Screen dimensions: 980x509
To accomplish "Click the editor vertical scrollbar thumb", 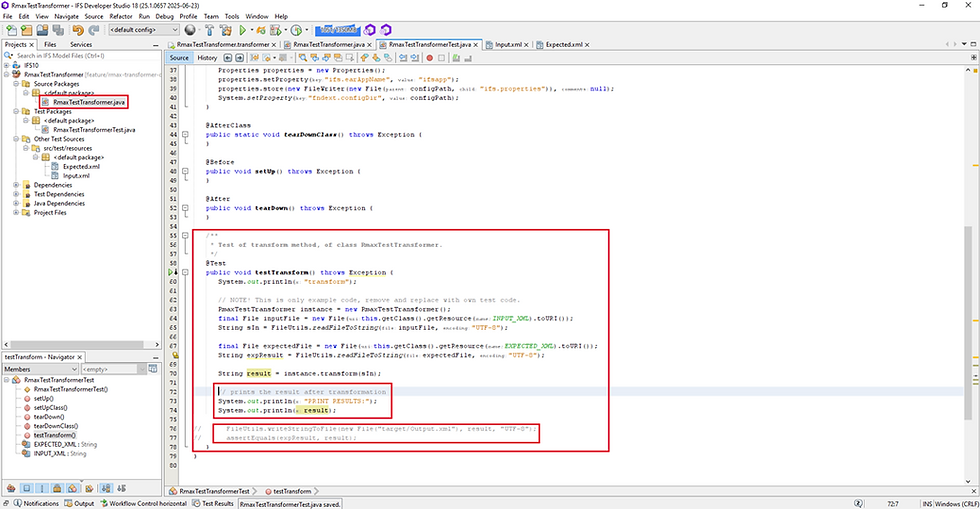I will (968, 322).
